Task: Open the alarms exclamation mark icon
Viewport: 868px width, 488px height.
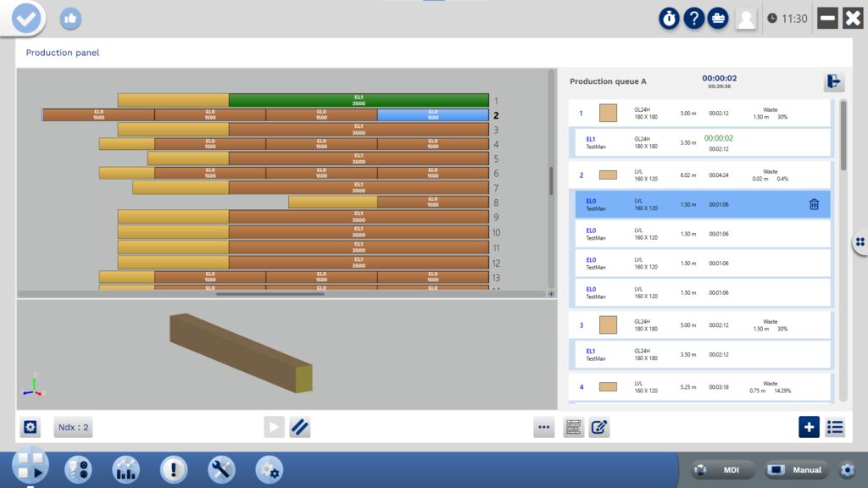Action: (174, 469)
